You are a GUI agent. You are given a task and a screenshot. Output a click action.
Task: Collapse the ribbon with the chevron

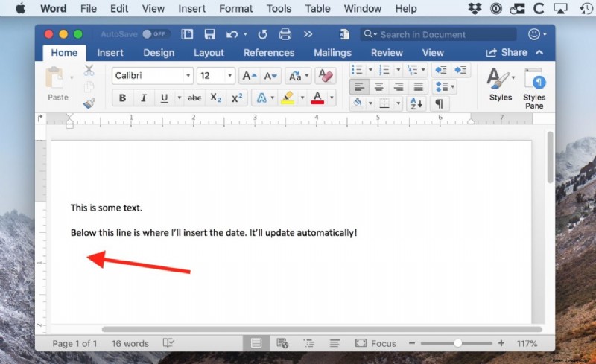click(539, 52)
